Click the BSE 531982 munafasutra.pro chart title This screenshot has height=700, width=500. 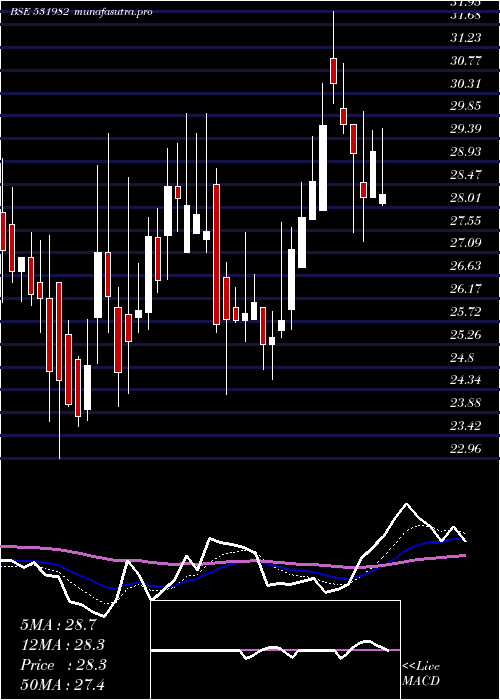81,12
